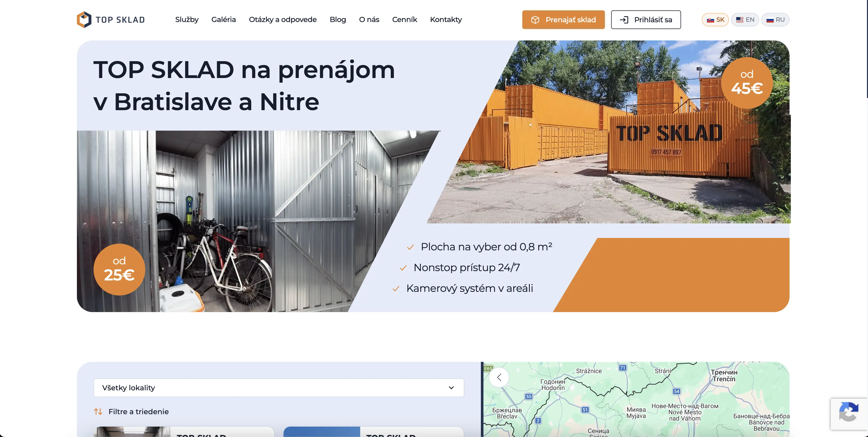Click the Trenčín label on the map

point(724,376)
